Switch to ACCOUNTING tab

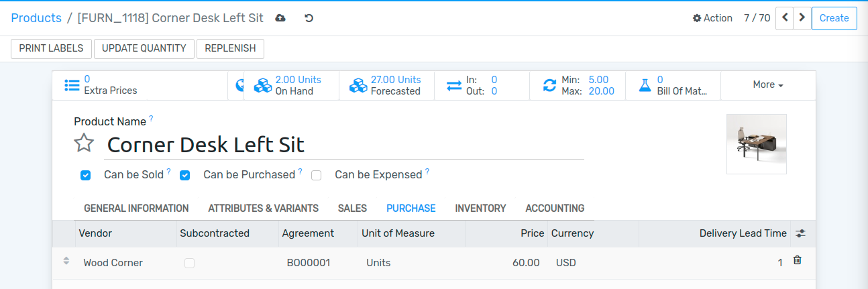pyautogui.click(x=555, y=209)
